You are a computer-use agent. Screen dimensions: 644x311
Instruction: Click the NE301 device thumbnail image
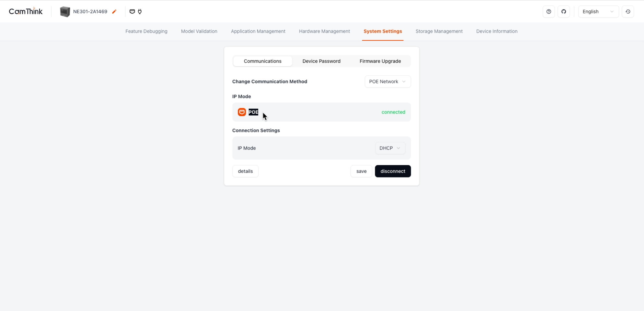point(65,12)
